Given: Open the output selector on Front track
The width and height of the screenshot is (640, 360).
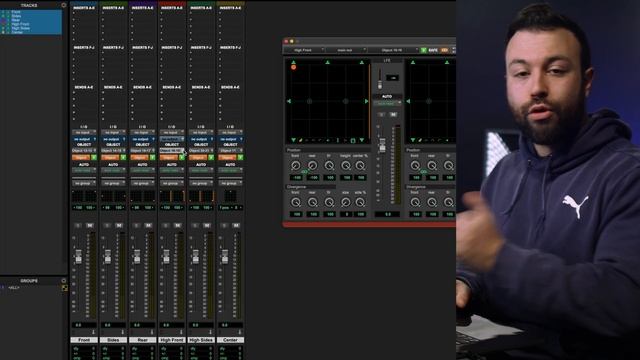Looking at the screenshot, I should (84, 139).
